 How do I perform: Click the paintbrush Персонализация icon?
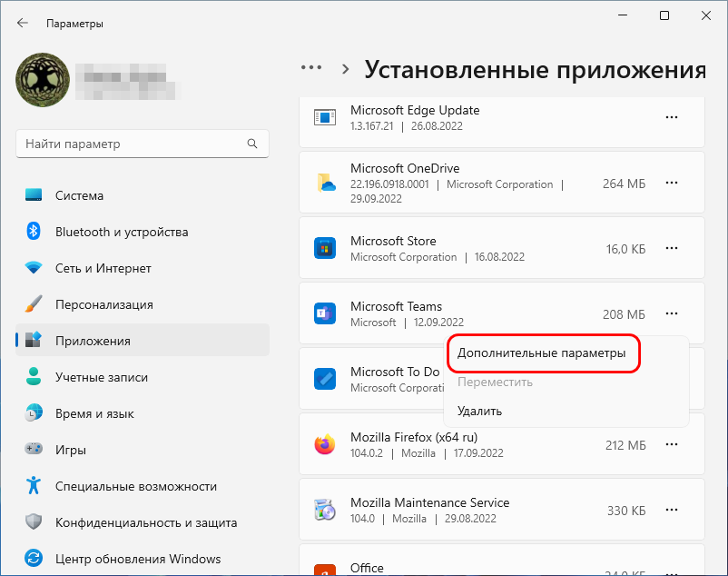coord(34,303)
